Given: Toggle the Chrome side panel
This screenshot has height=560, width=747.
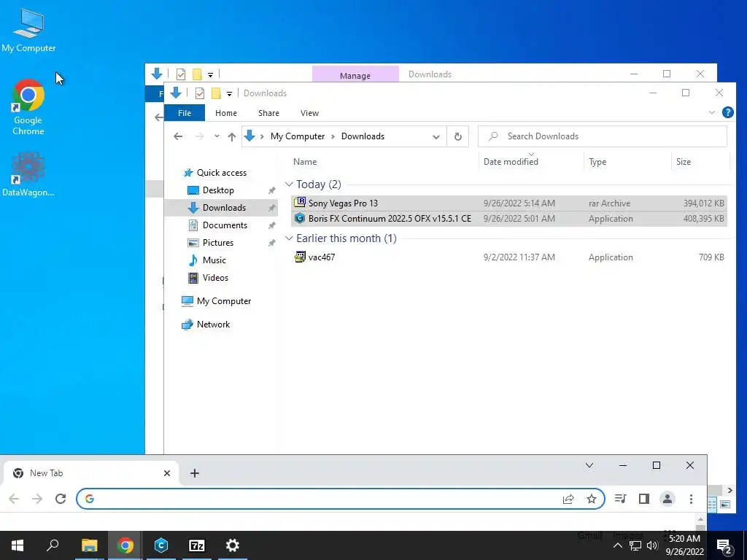Looking at the screenshot, I should click(644, 499).
